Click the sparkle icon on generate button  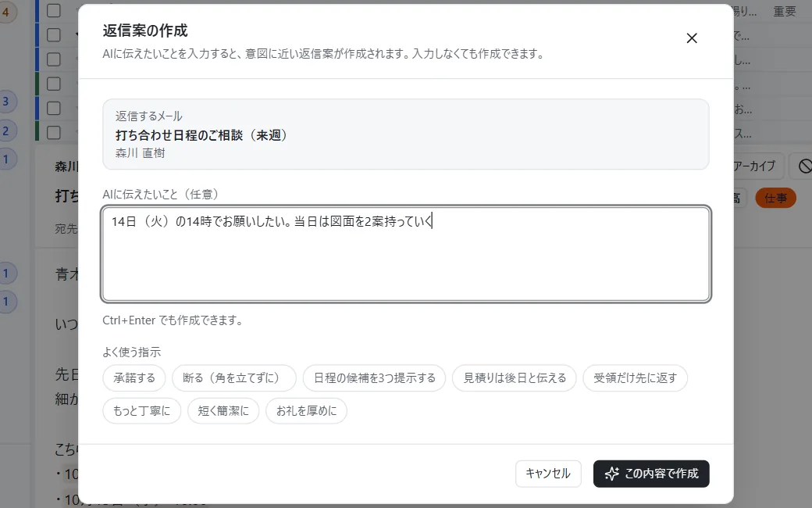[x=611, y=474]
